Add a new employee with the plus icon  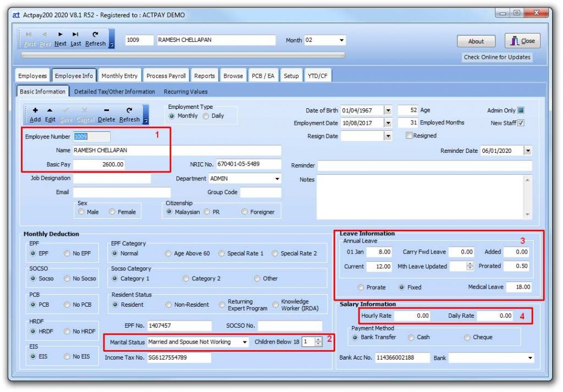(x=36, y=113)
